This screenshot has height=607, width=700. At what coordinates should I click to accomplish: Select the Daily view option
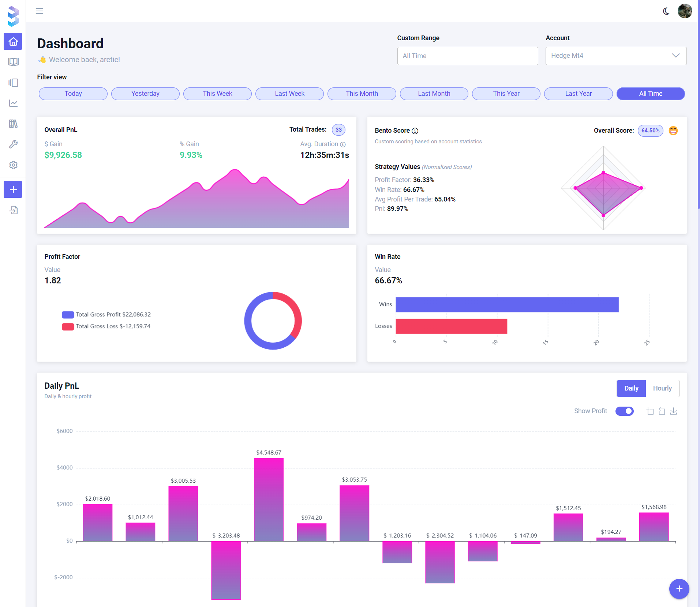coord(631,388)
